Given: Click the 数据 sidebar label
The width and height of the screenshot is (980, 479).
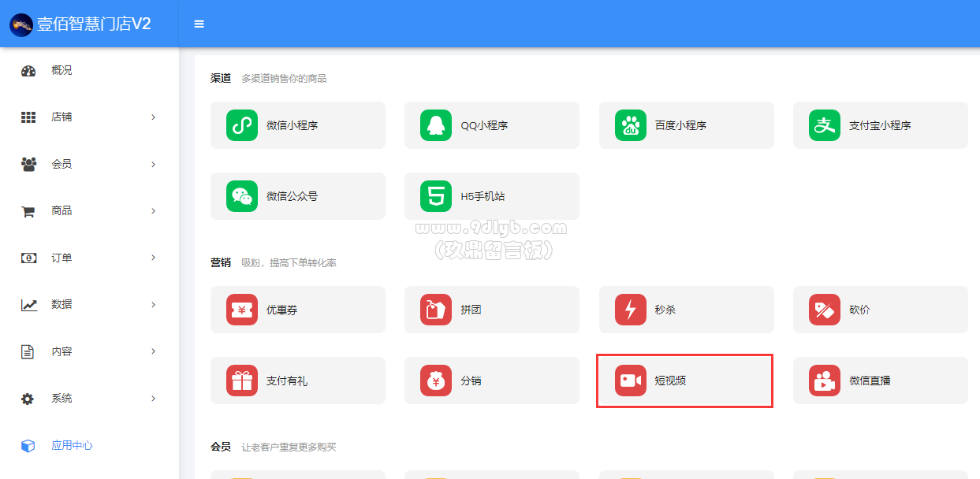Looking at the screenshot, I should 61,305.
